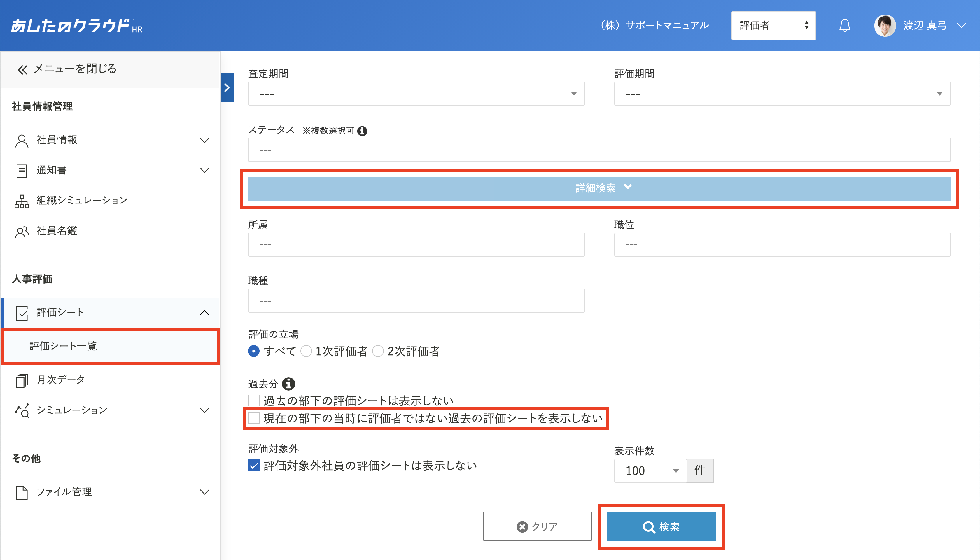The image size is (980, 560).
Task: Uncheck 評価対象外社員の評価シートは表示しない
Action: coord(253,466)
